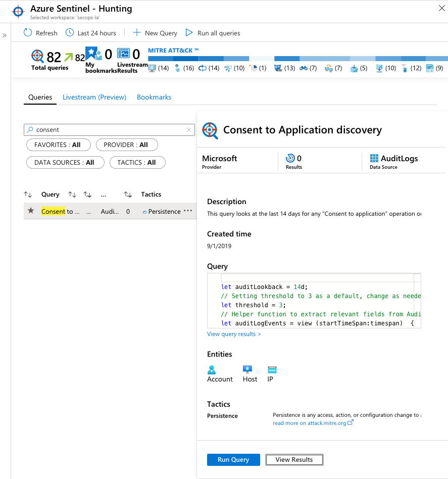This screenshot has height=479, width=448.
Task: Click the Tactics column header
Action: tap(151, 195)
